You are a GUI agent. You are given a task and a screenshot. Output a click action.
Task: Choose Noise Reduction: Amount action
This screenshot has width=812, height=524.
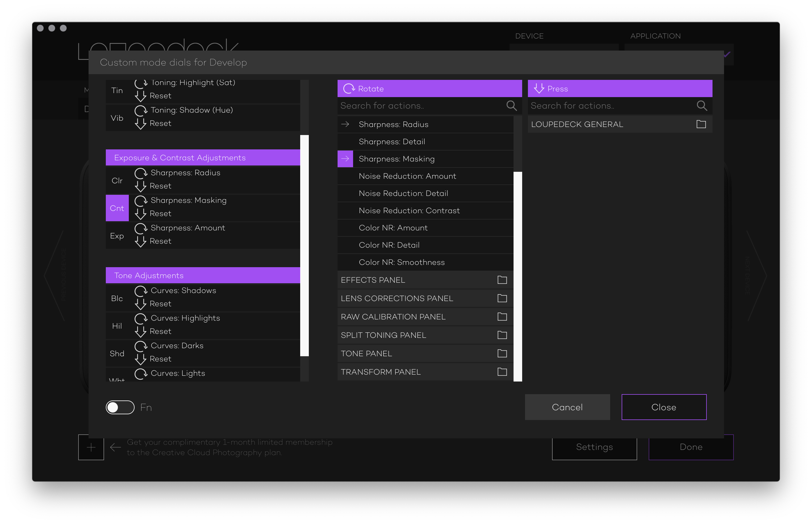point(407,176)
